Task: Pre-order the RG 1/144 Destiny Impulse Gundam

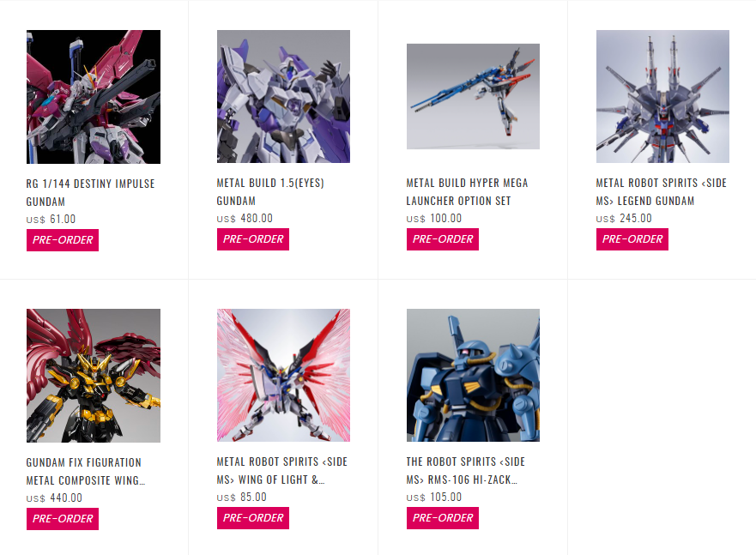Action: point(63,240)
